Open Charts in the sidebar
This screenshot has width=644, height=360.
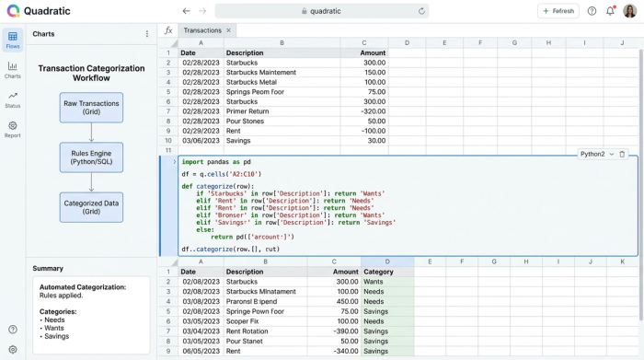[x=13, y=70]
